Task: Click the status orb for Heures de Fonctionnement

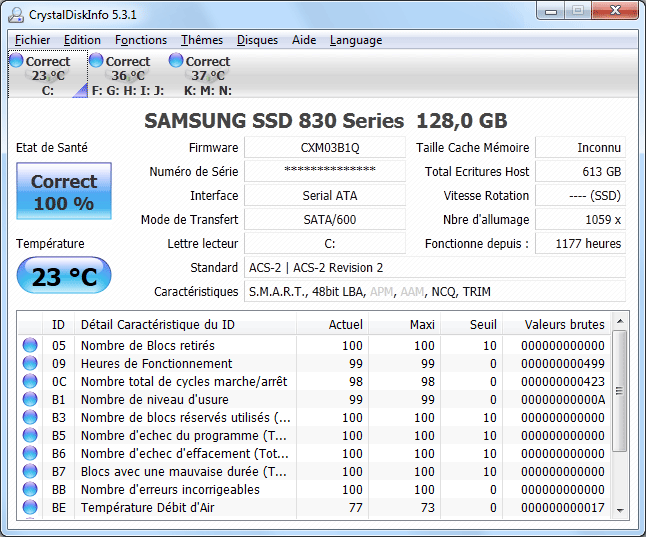Action: (30, 363)
